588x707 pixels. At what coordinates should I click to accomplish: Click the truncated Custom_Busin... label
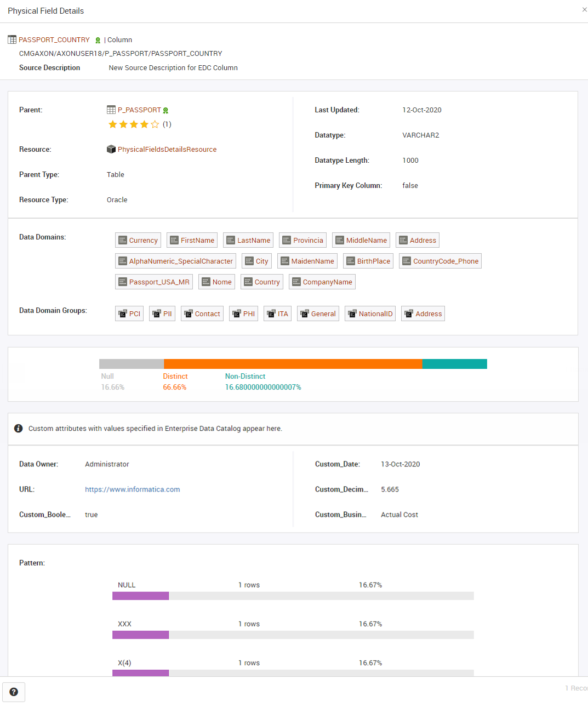[x=341, y=515]
